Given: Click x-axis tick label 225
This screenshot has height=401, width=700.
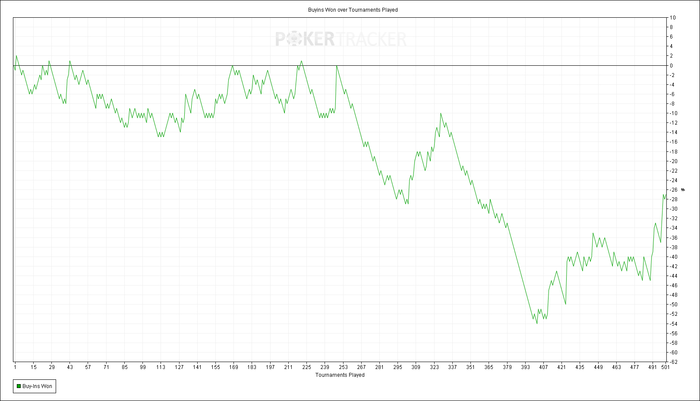Looking at the screenshot, I should pos(307,367).
